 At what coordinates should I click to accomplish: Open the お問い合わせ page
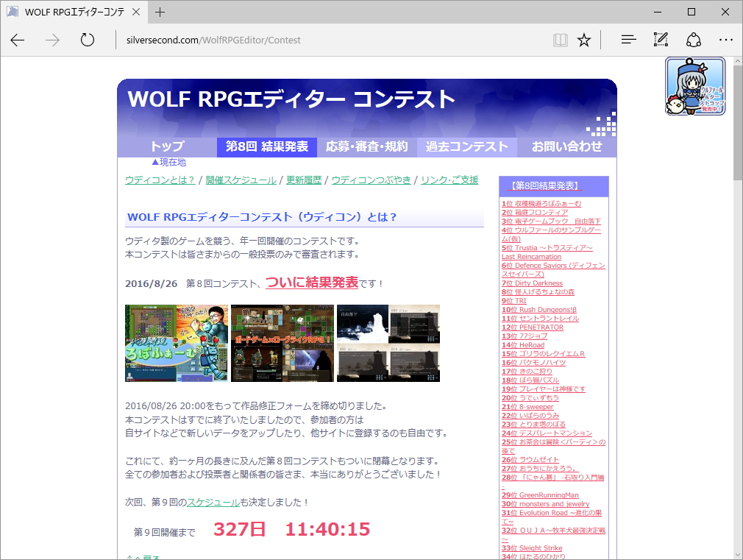[568, 146]
